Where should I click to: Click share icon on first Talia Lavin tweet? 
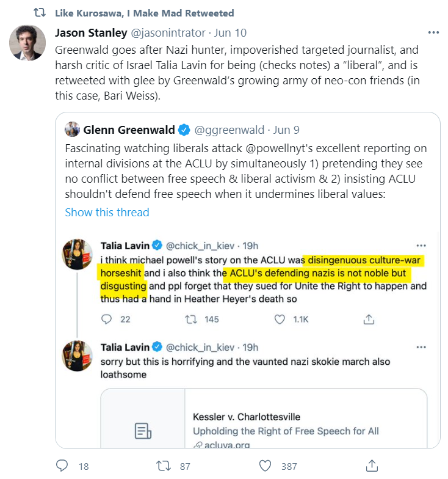pyautogui.click(x=369, y=319)
